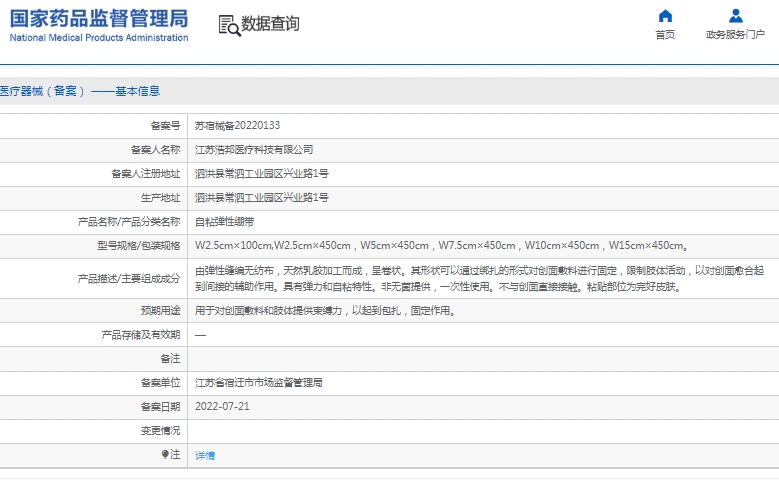Open the 政务服务门户 user icon
The image size is (779, 484).
pyautogui.click(x=735, y=16)
